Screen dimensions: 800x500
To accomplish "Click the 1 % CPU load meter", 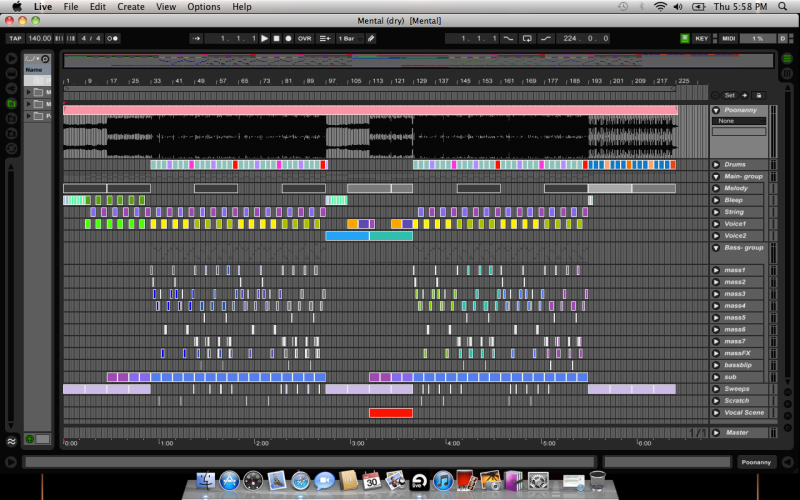I will [758, 38].
